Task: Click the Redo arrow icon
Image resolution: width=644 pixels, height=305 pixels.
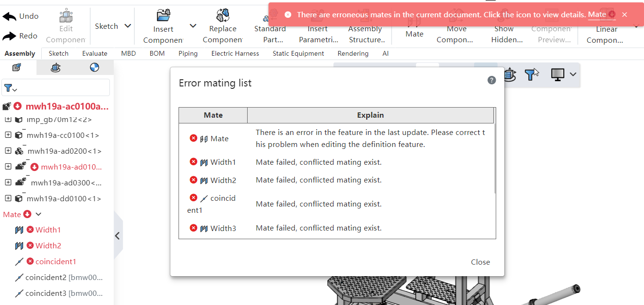Action: coord(10,36)
